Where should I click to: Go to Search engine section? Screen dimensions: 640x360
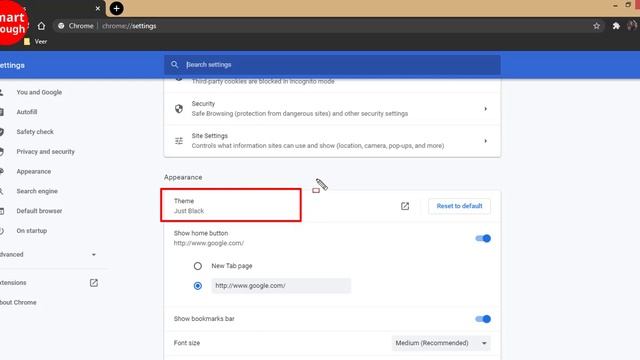pos(37,191)
